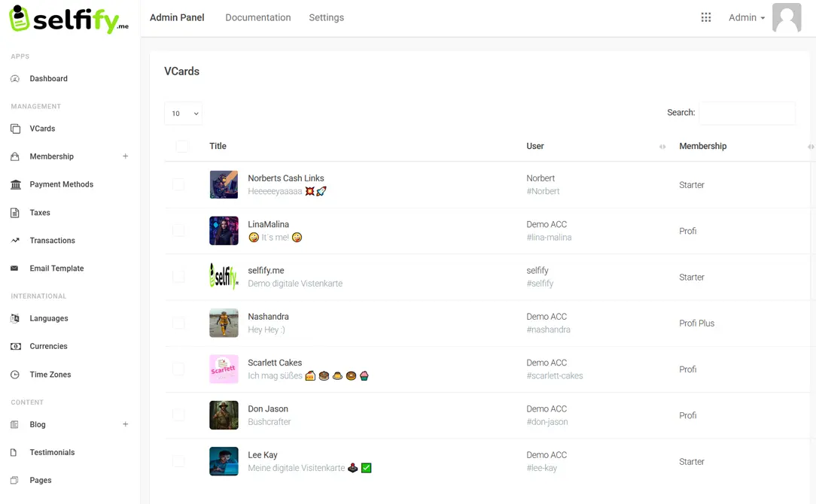This screenshot has width=816, height=504.
Task: Check the box for Norberts Cash Links row
Action: [x=178, y=184]
